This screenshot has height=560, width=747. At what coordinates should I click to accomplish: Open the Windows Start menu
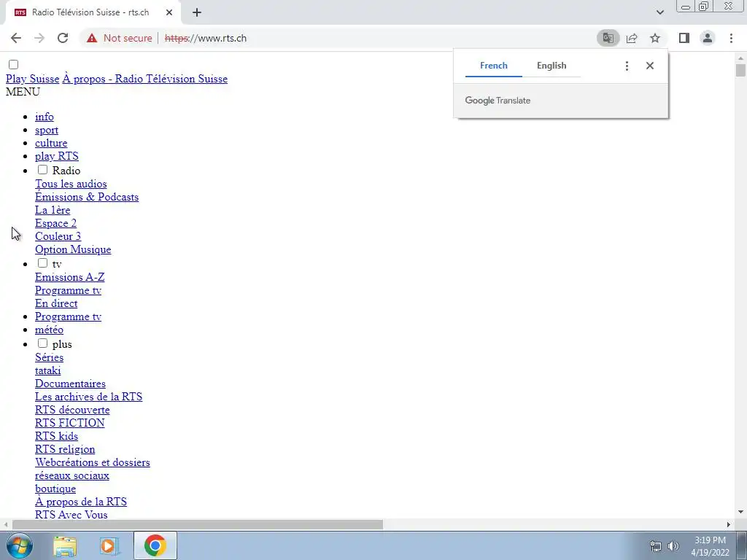[x=20, y=545]
